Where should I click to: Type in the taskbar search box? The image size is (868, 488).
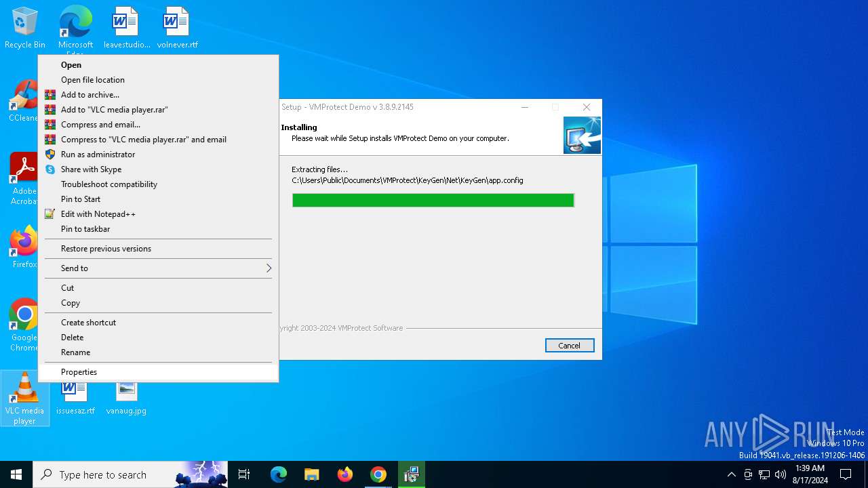130,474
